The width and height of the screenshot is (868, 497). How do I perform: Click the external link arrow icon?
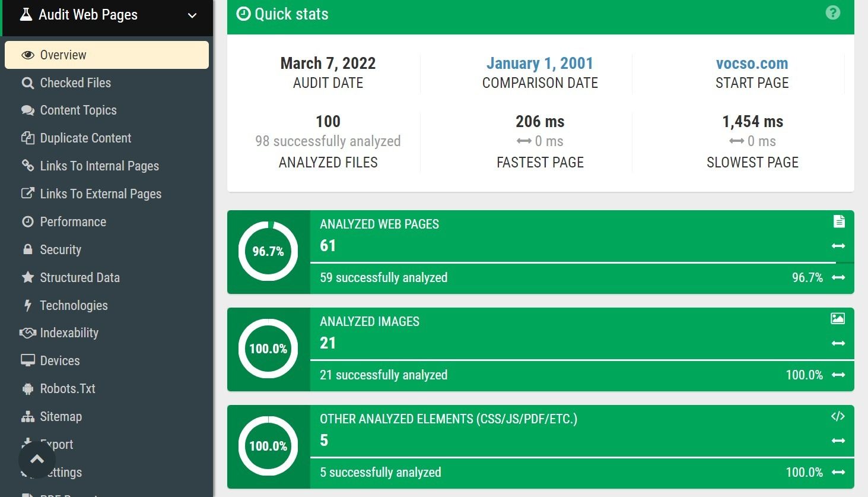click(28, 193)
